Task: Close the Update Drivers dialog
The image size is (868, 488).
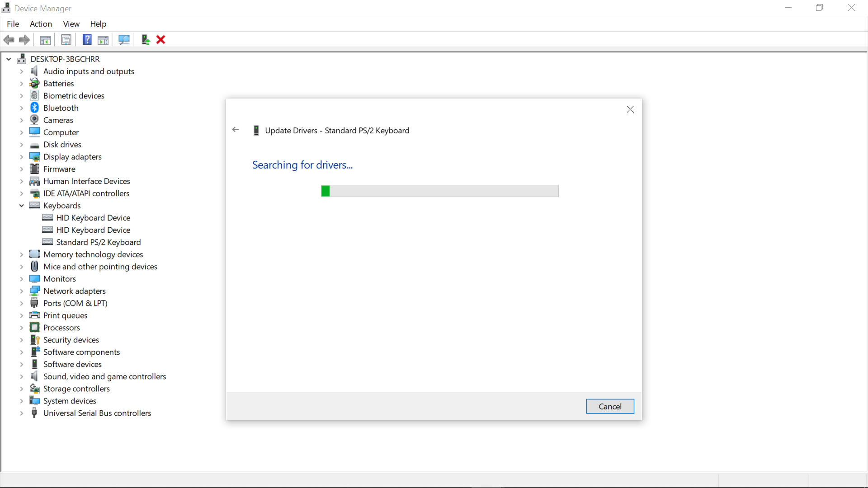Action: tap(630, 109)
